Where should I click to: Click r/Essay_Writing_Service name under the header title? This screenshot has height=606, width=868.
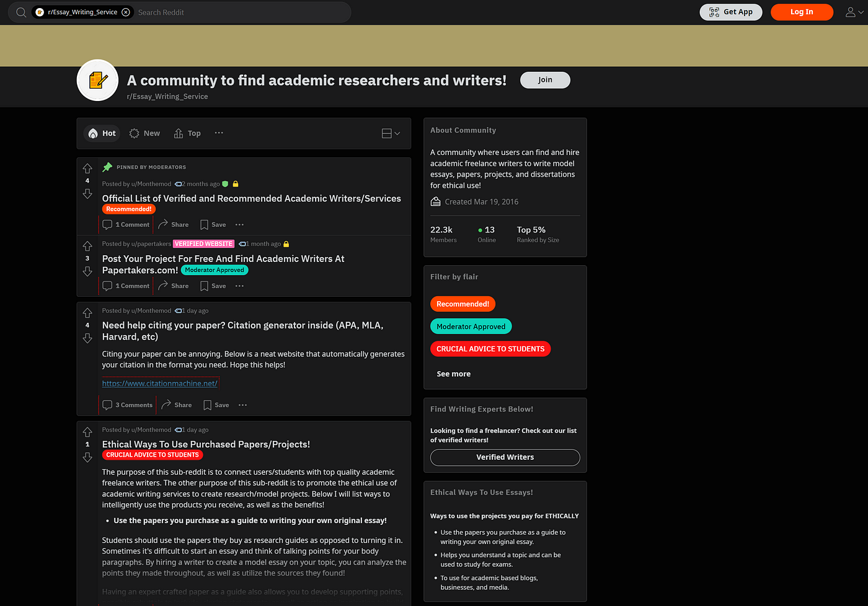pyautogui.click(x=167, y=97)
